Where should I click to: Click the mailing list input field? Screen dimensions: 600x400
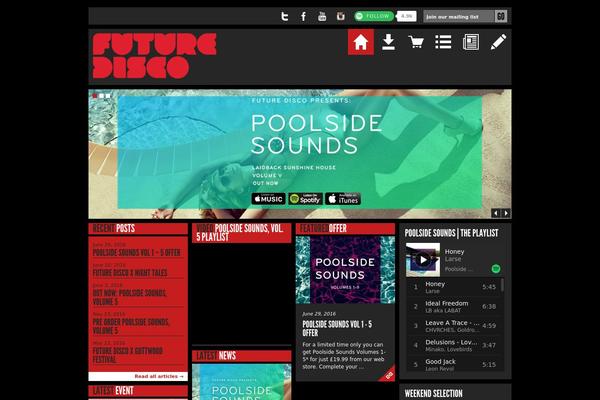tap(459, 16)
